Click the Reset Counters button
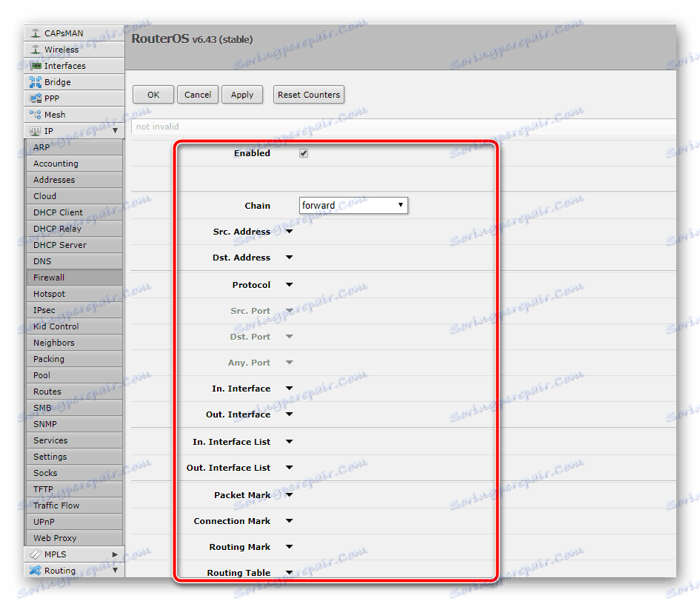Viewport: 700px width, 601px height. pyautogui.click(x=309, y=95)
